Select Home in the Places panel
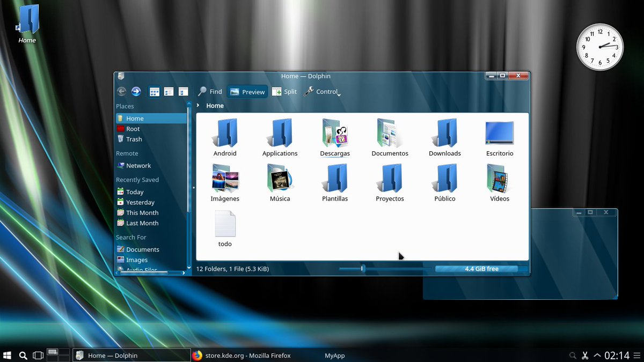Image resolution: width=644 pixels, height=362 pixels. click(151, 119)
